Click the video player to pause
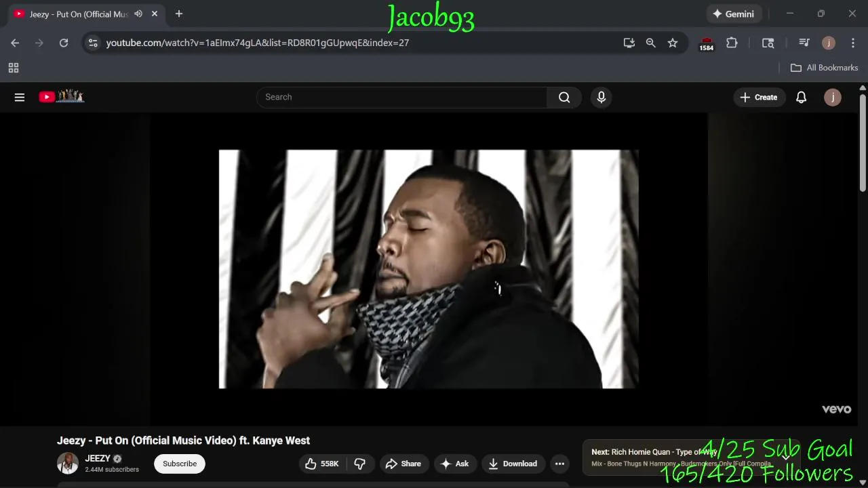The image size is (868, 488). point(429,269)
